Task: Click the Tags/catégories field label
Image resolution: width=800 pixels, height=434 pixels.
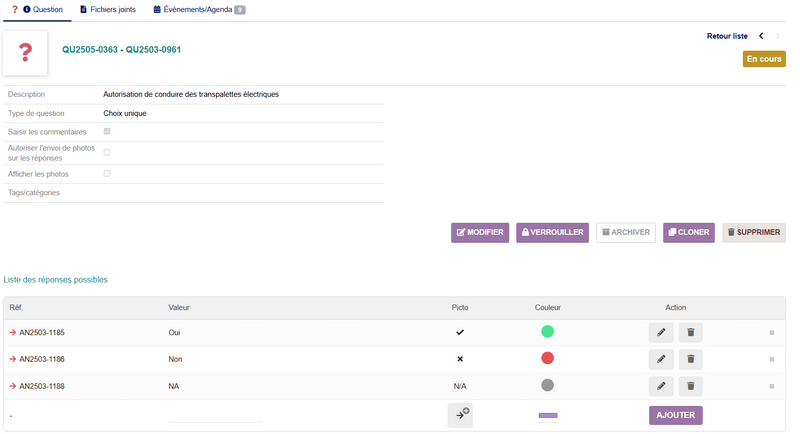Action: (34, 193)
